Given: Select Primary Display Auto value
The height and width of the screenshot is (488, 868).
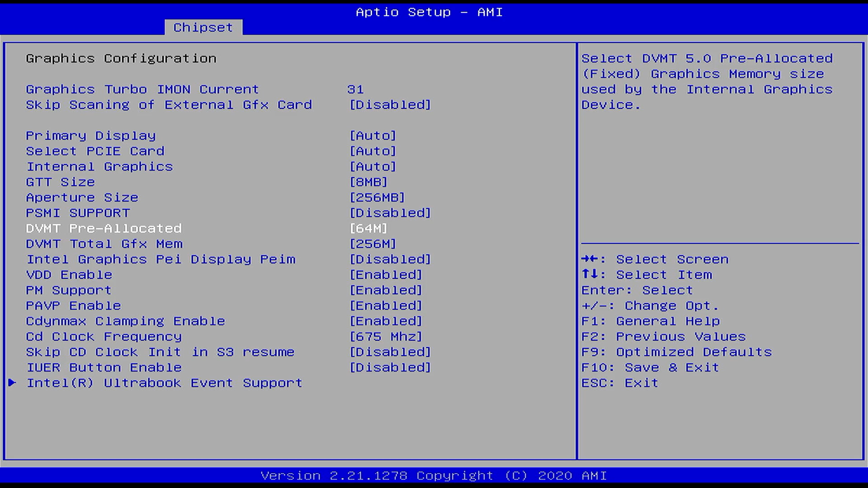Looking at the screenshot, I should click(373, 136).
